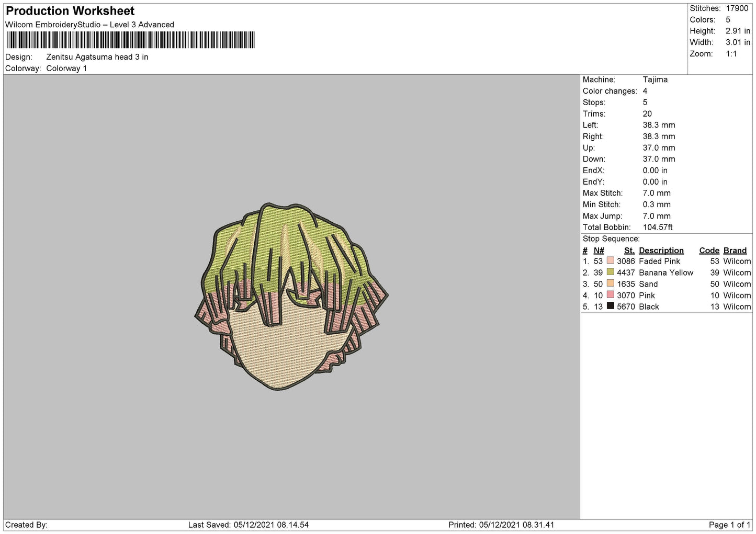Click the 'Created By:' footer label
This screenshot has height=534, width=756.
26,525
